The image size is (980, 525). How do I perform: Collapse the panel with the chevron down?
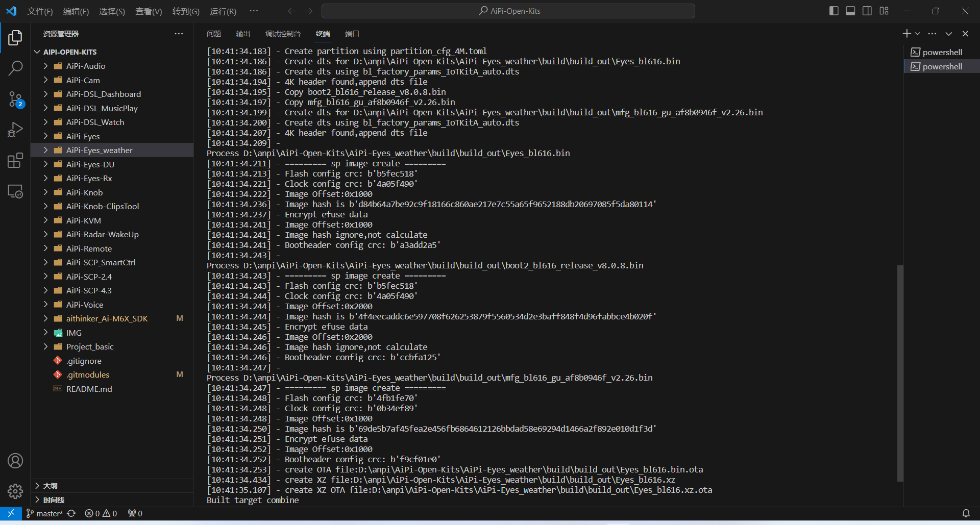(x=949, y=34)
